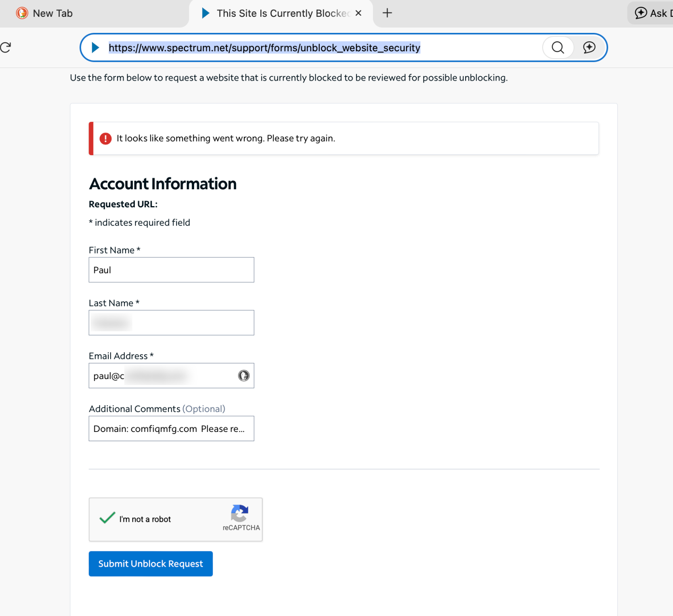Image resolution: width=673 pixels, height=616 pixels.
Task: Open the AI chat icon in address bar
Action: pyautogui.click(x=589, y=47)
